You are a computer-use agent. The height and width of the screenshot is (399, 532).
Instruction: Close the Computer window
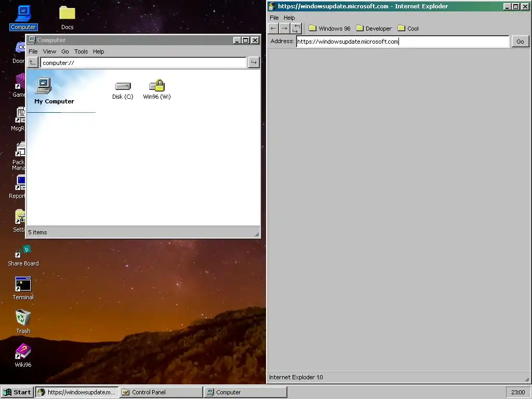(x=255, y=41)
